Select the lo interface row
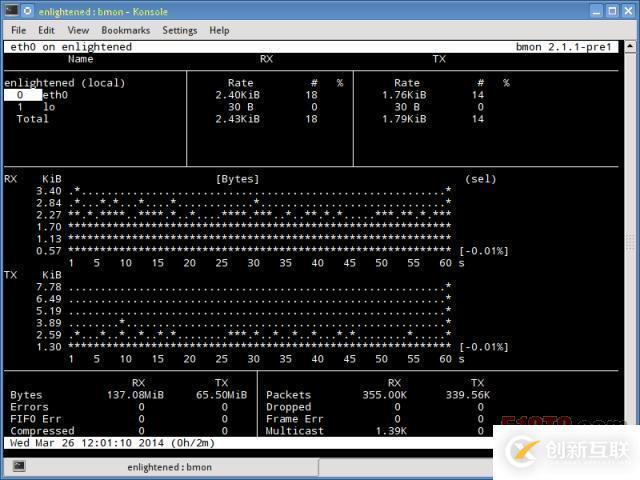The image size is (640, 480). click(49, 107)
